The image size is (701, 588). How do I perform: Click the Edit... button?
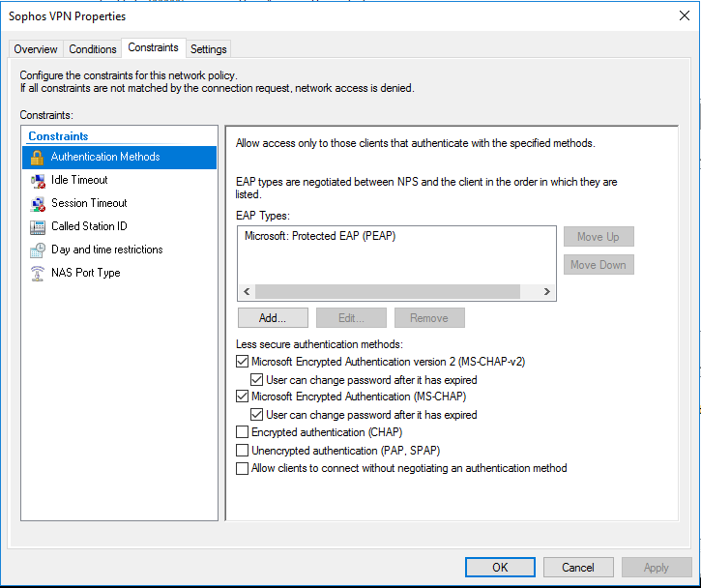[351, 318]
